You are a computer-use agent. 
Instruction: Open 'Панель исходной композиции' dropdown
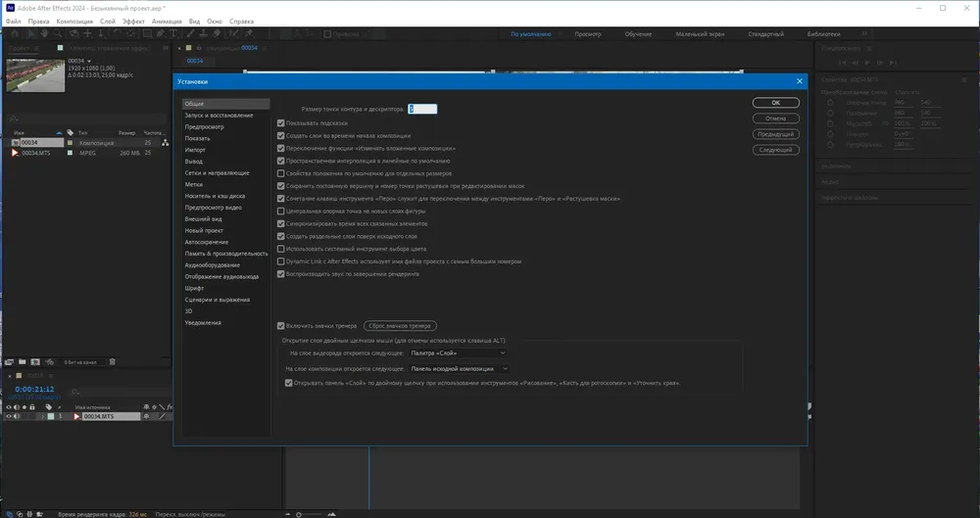pyautogui.click(x=459, y=368)
